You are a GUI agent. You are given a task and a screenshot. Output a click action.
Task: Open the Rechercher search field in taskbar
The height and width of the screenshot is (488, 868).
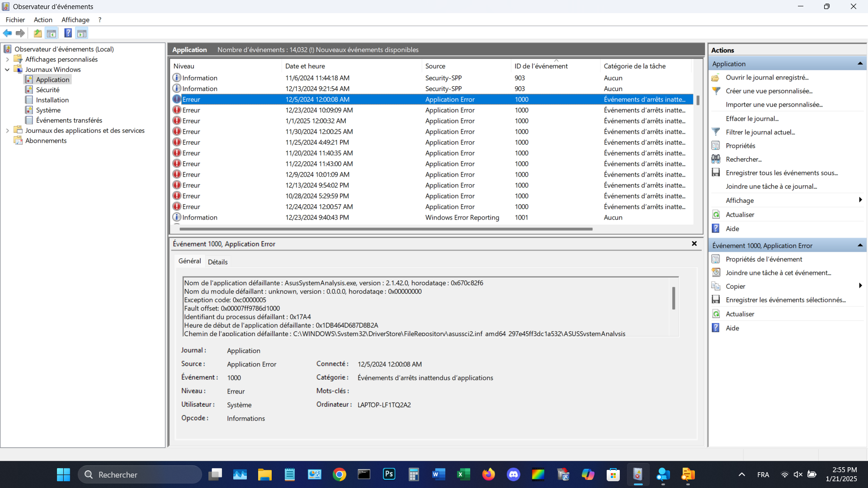[x=140, y=474]
